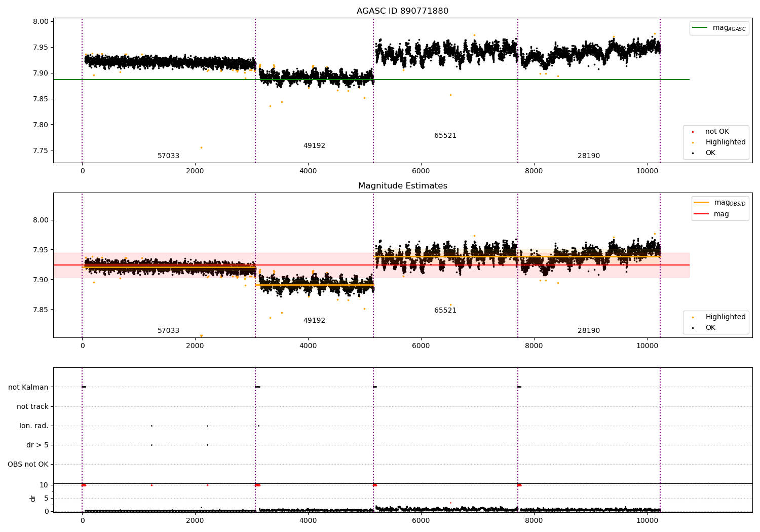This screenshot has height=532, width=760.
Task: Click the 'Ion. rad.' y-axis label
Action: pos(34,426)
